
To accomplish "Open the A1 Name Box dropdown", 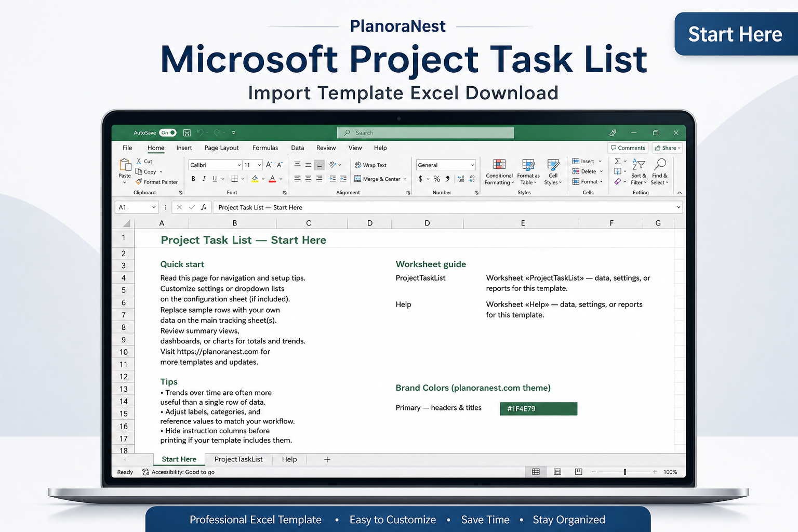I will [154, 207].
